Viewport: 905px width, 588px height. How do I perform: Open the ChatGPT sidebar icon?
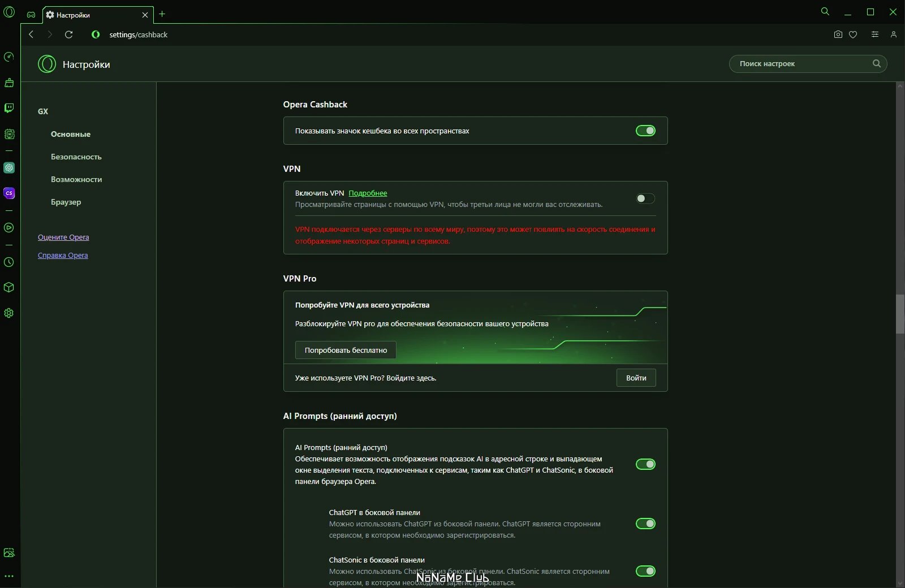(9, 168)
